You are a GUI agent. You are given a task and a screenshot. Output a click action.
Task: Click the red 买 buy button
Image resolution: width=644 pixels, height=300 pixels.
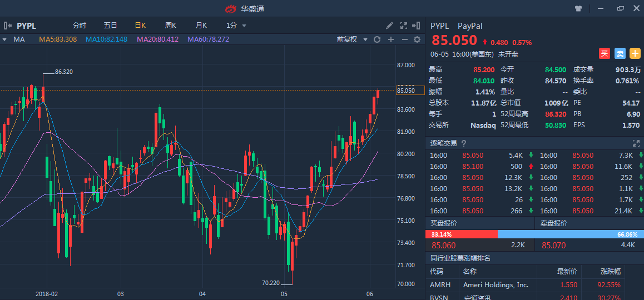pos(605,53)
